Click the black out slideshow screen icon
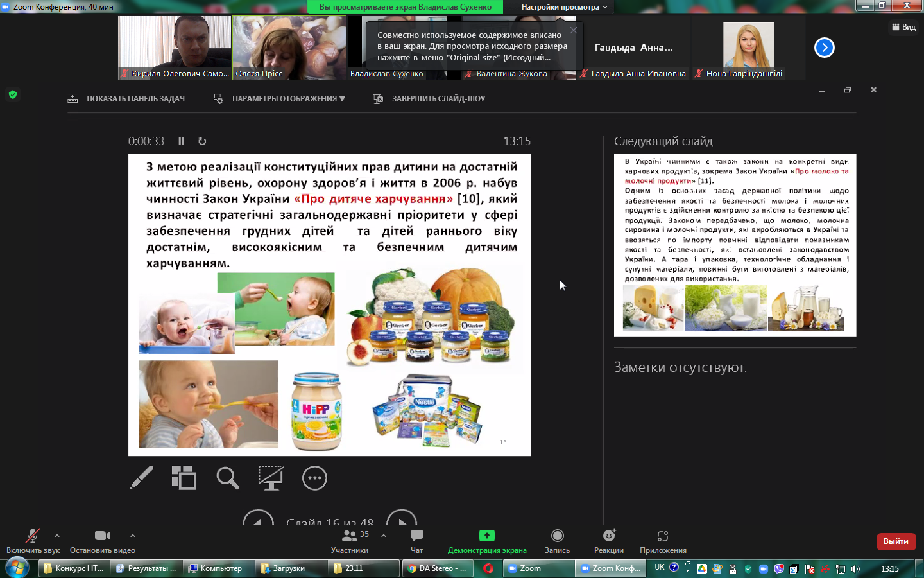The width and height of the screenshot is (924, 578). [x=270, y=478]
